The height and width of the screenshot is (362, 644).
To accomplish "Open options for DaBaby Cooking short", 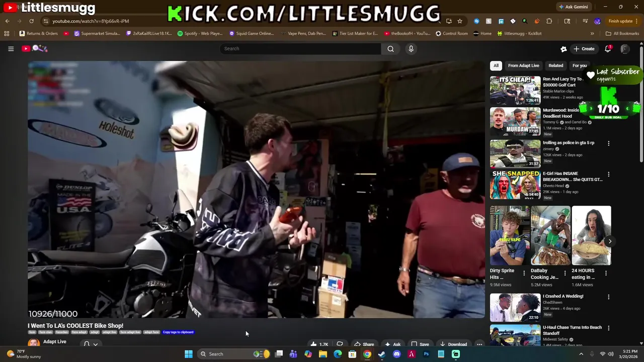I will point(565,273).
